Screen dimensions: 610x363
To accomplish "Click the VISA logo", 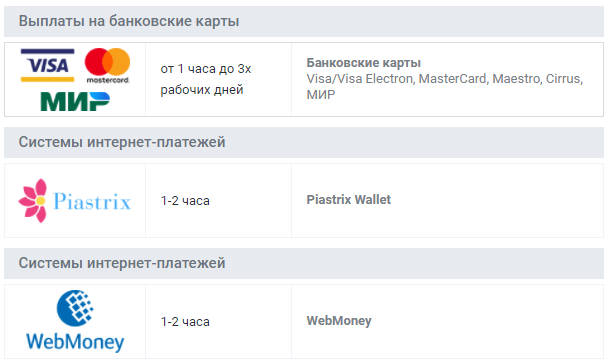I will pos(47,65).
